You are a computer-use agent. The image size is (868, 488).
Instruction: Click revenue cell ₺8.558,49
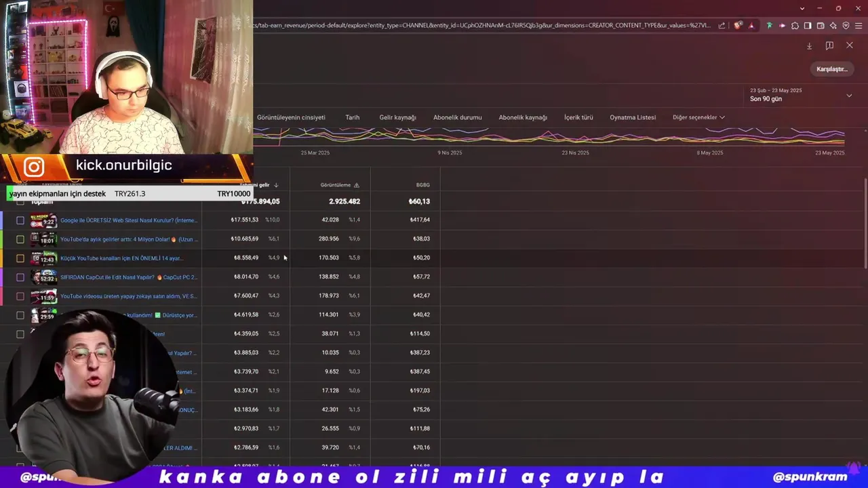pos(246,258)
